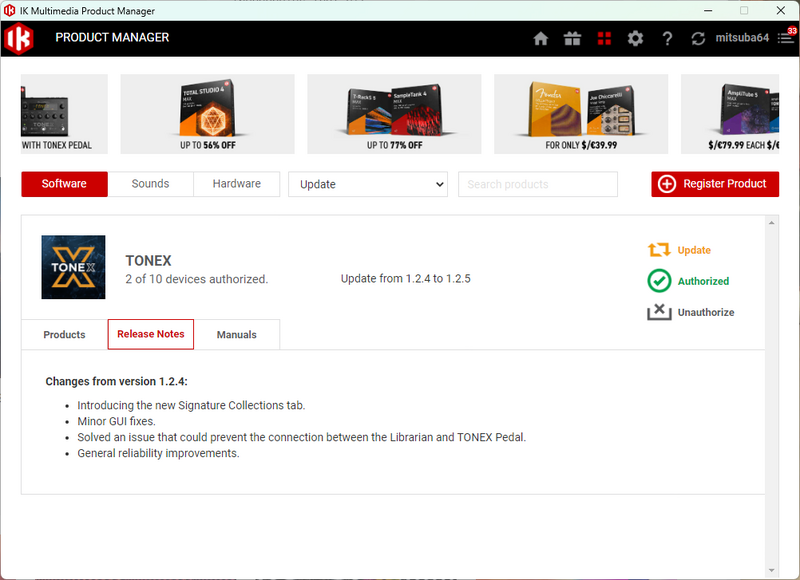Open the settings gear icon
Image resolution: width=800 pixels, height=580 pixels.
click(x=635, y=38)
